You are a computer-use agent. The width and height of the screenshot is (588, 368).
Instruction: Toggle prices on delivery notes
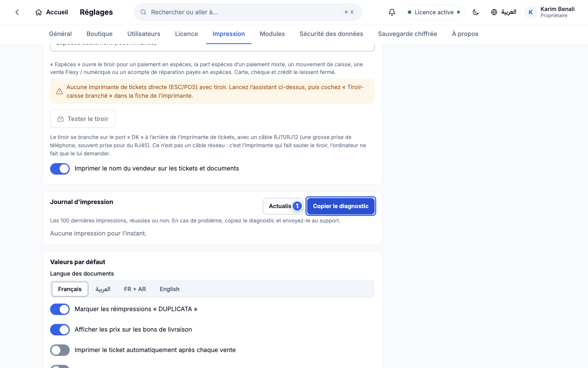coord(60,330)
